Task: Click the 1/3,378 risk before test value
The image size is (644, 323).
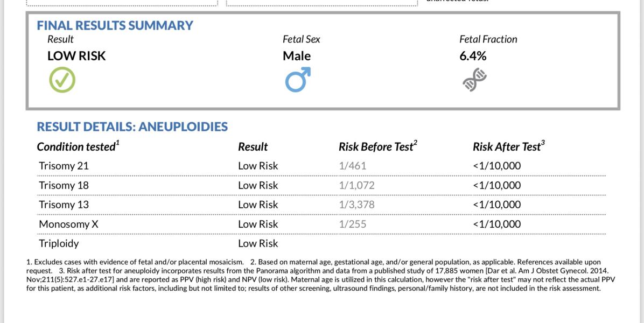Action: point(356,205)
